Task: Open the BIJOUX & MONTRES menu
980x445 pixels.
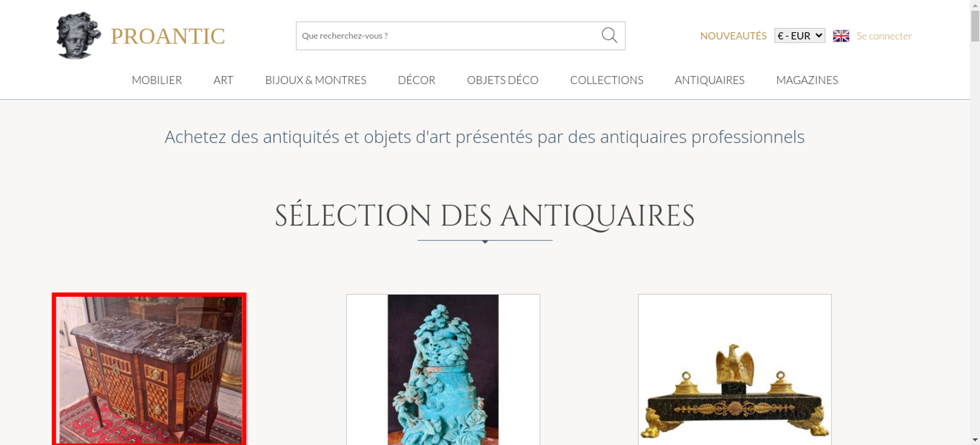Action: (316, 80)
